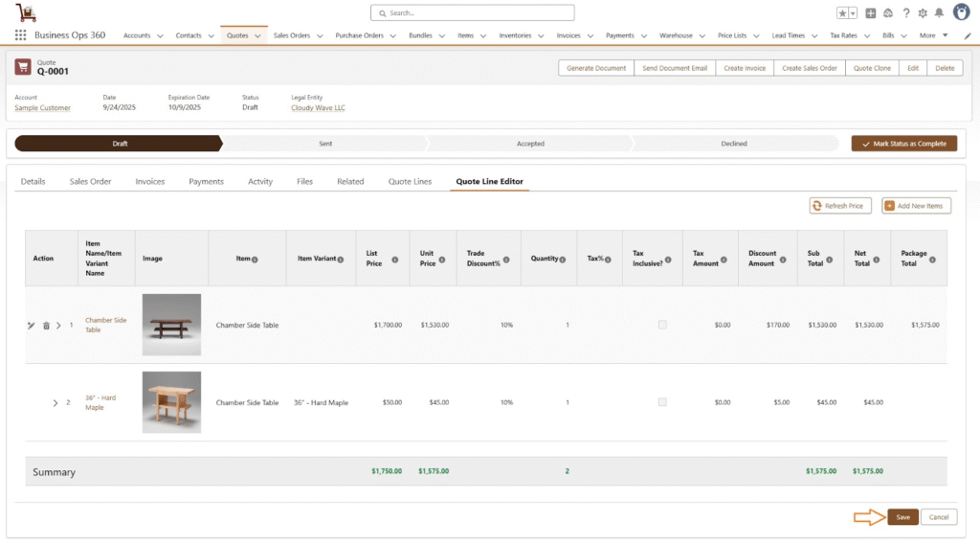980x544 pixels.
Task: Switch to the Quote Lines tab
Action: tap(410, 181)
